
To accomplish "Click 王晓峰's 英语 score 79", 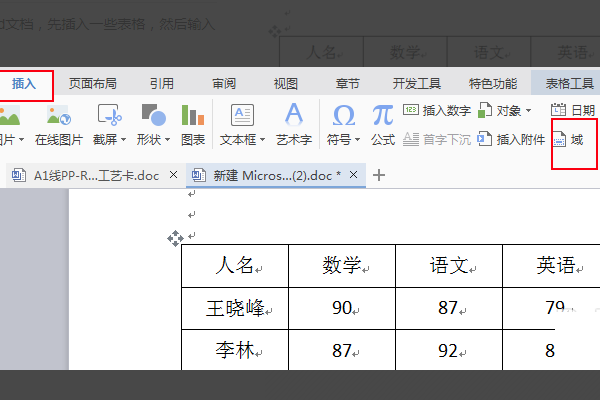I will [551, 309].
